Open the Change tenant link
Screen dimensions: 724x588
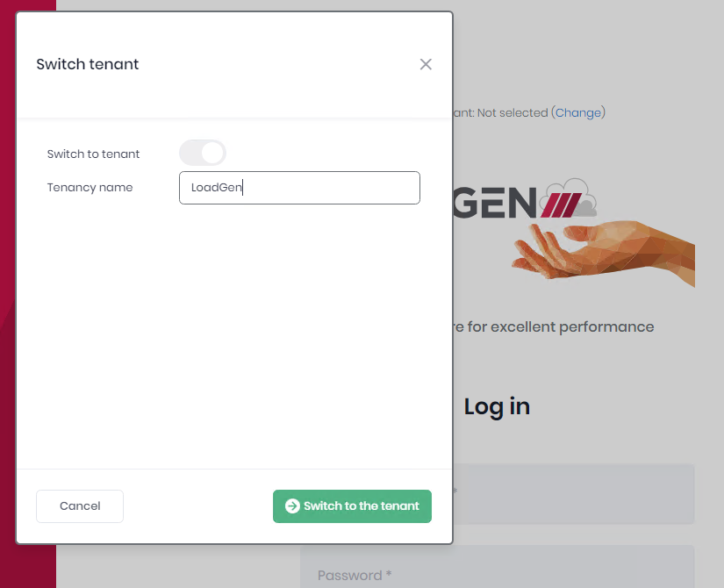[578, 112]
